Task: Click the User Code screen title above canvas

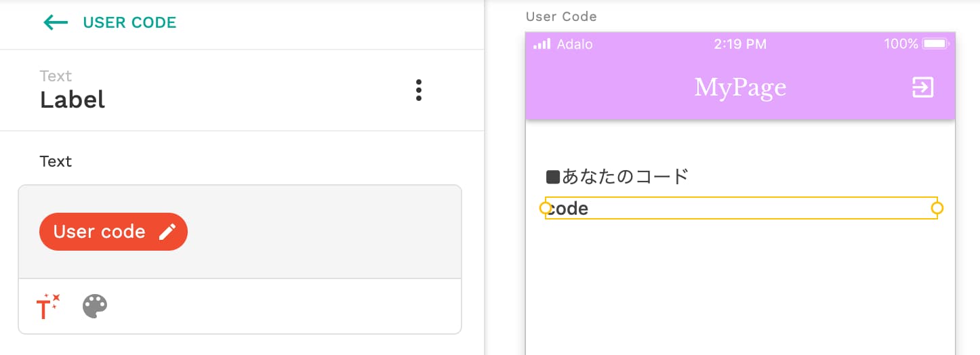Action: point(561,16)
